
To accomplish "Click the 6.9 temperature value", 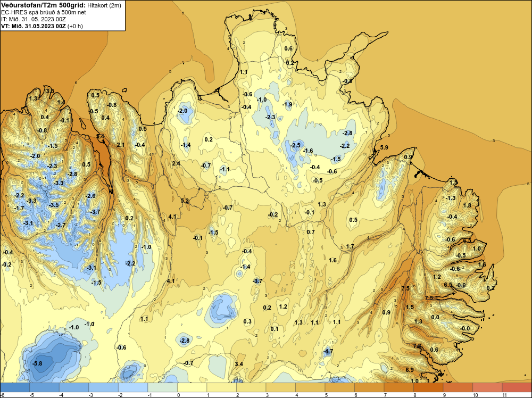I will coord(410,370).
